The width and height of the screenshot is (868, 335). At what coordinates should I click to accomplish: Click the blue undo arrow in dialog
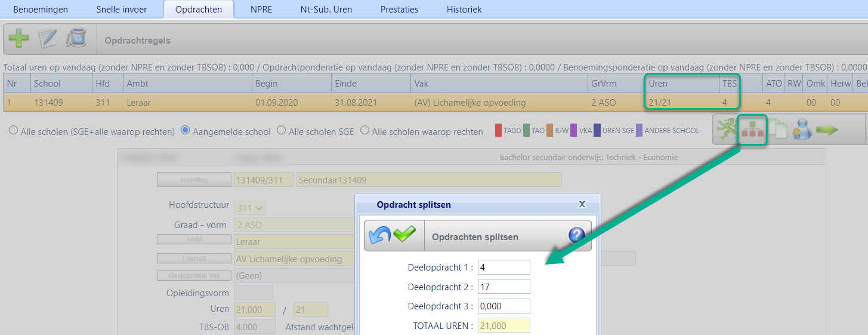(x=379, y=235)
